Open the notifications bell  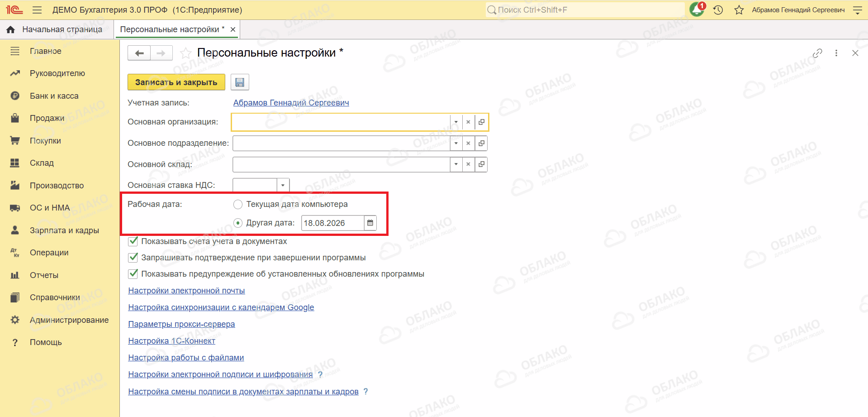pyautogui.click(x=697, y=10)
